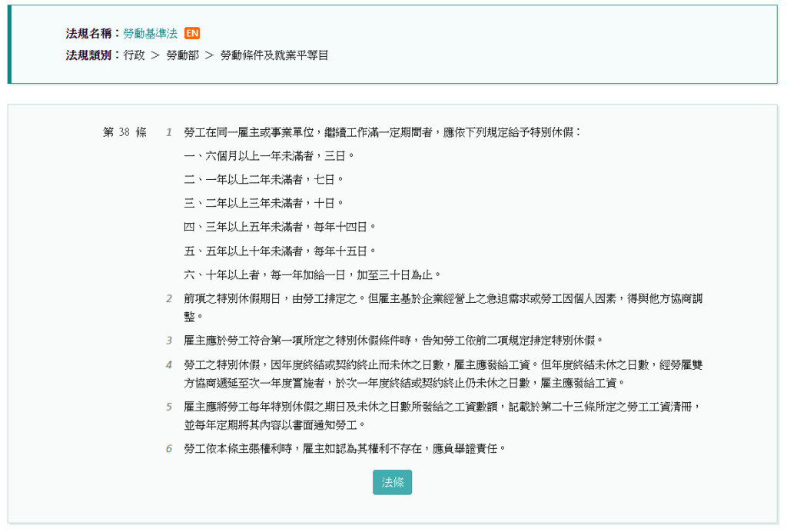Click paragraph 5 text starting 雇主應將勞工每年特別休假
This screenshot has width=787, height=532.
pyautogui.click(x=443, y=416)
